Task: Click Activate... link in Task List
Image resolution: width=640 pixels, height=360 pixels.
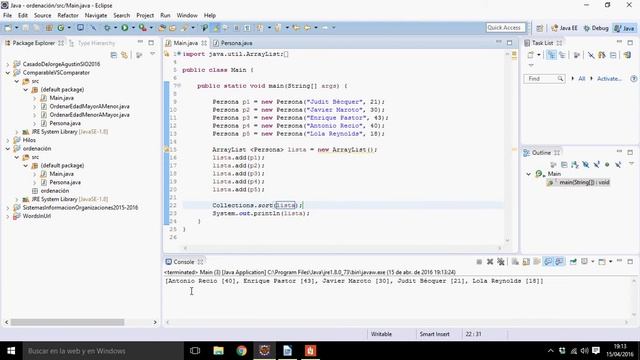Action: click(609, 79)
